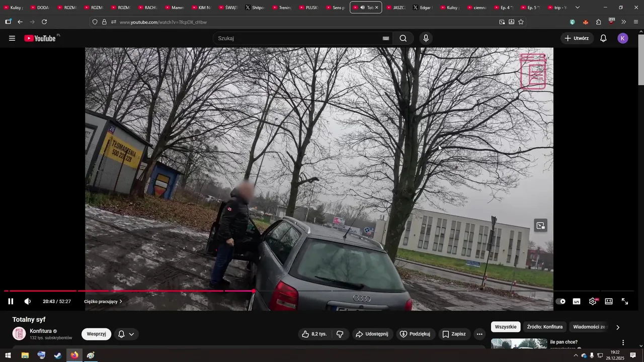Save video with Zapisz button

click(454, 334)
